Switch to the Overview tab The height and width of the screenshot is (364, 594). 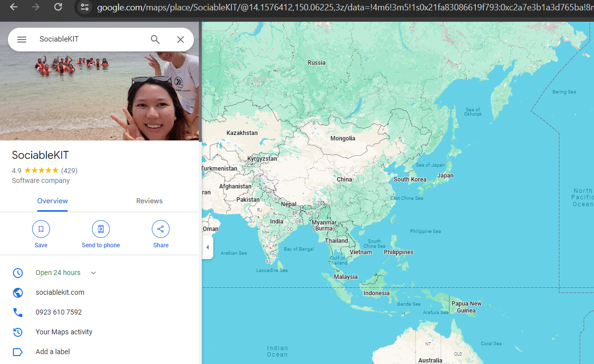coord(52,201)
